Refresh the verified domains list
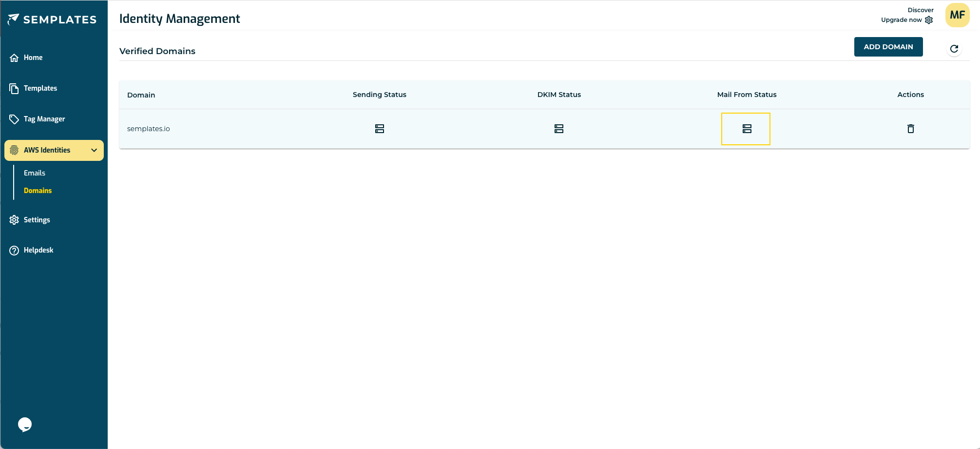 [954, 49]
